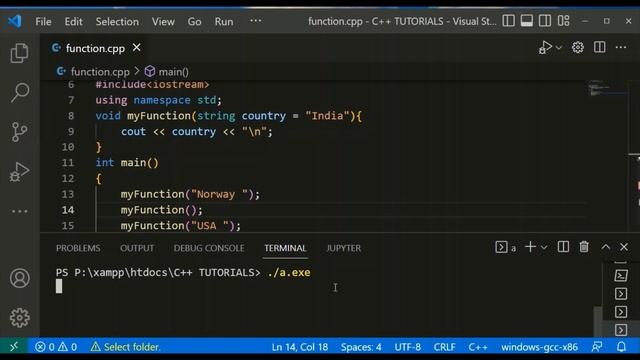The image size is (640, 360).
Task: Split the editor to the right
Action: coord(600,47)
